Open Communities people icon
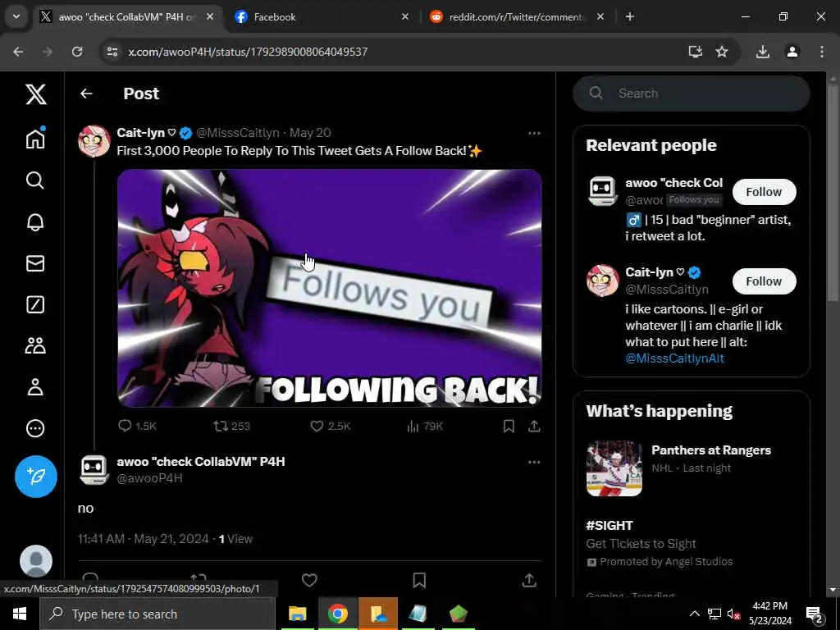 tap(35, 345)
